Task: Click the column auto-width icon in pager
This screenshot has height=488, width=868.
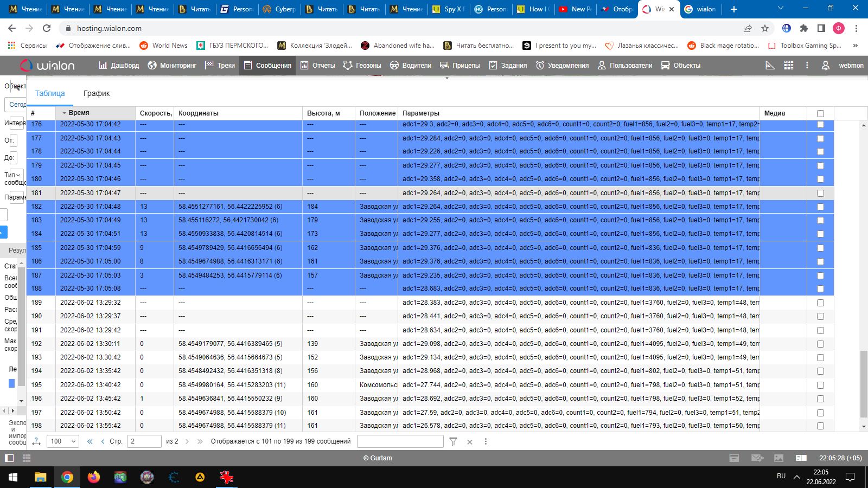Action: point(36,441)
